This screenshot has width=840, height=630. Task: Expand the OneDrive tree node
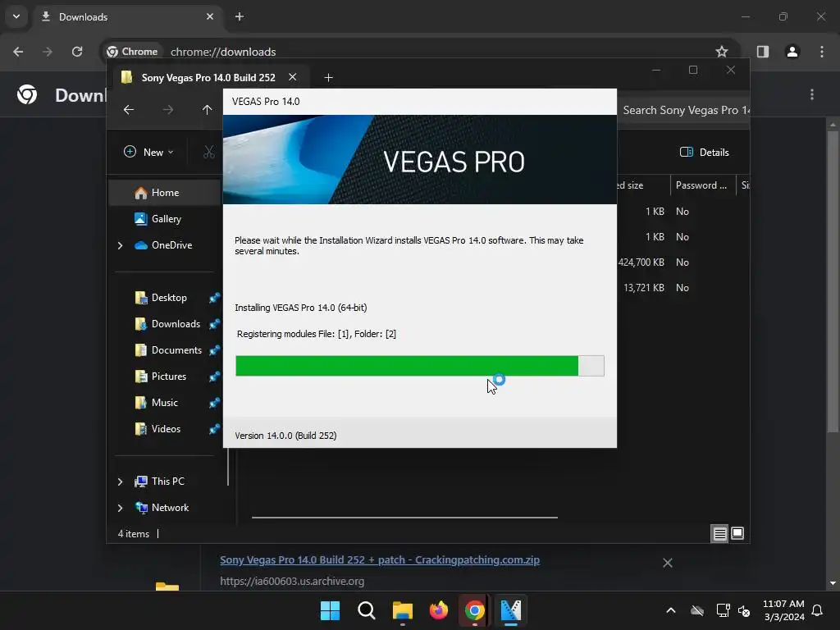pos(120,245)
